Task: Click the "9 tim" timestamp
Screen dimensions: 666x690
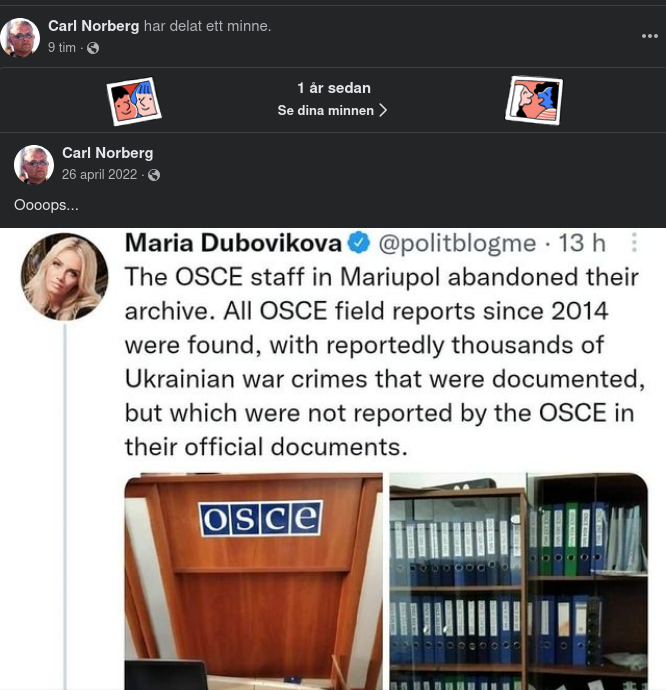Action: (62, 48)
